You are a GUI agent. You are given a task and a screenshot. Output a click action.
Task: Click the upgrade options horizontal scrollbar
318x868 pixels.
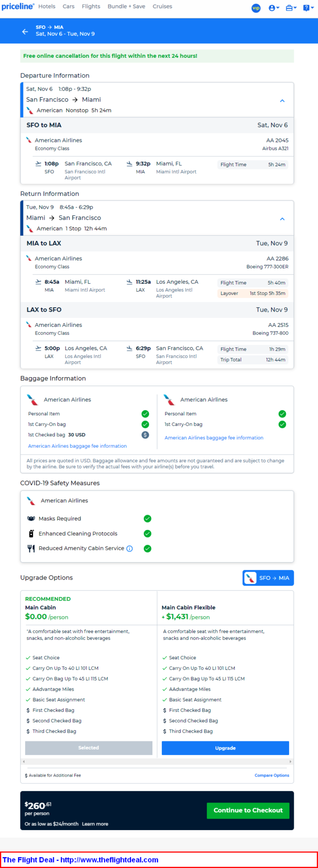coord(157,762)
